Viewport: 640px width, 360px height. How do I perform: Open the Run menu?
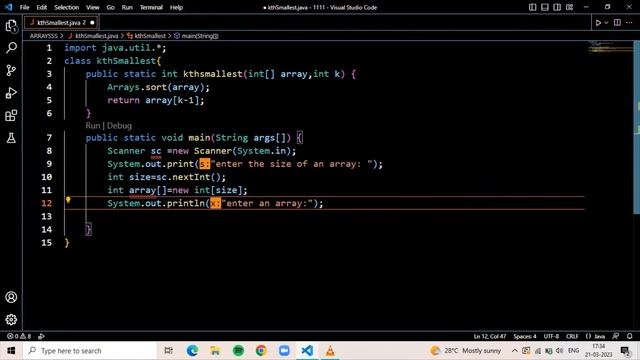pyautogui.click(x=127, y=7)
